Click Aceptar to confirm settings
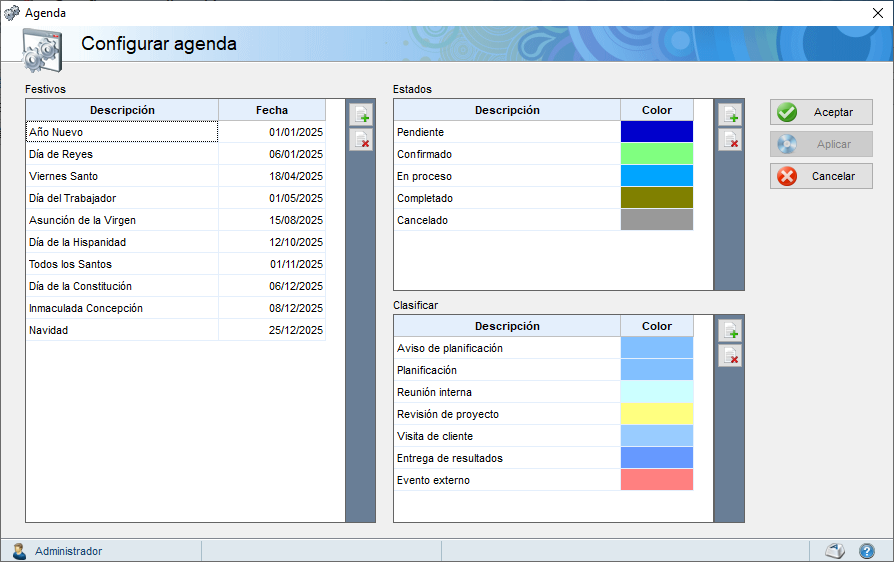894x562 pixels. pos(821,112)
